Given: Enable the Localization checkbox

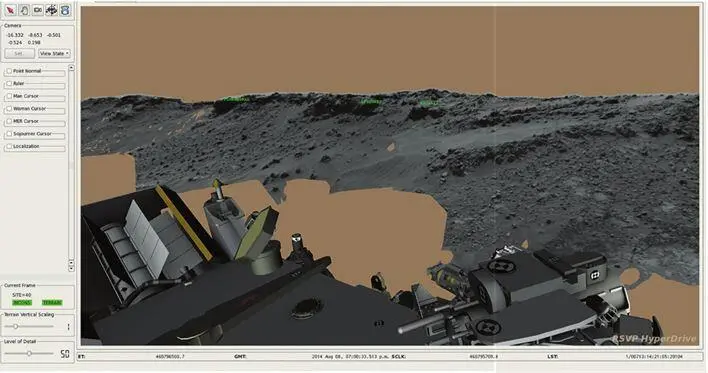Looking at the screenshot, I should (9, 146).
